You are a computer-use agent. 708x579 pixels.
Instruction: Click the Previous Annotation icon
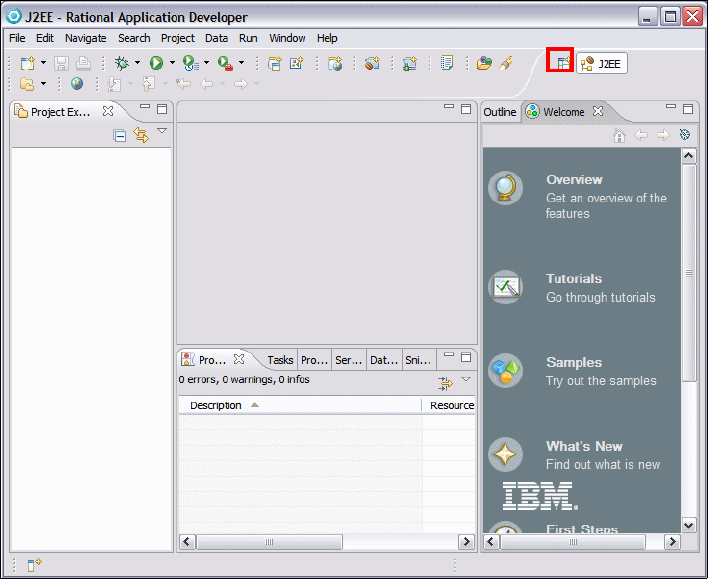pyautogui.click(x=149, y=84)
